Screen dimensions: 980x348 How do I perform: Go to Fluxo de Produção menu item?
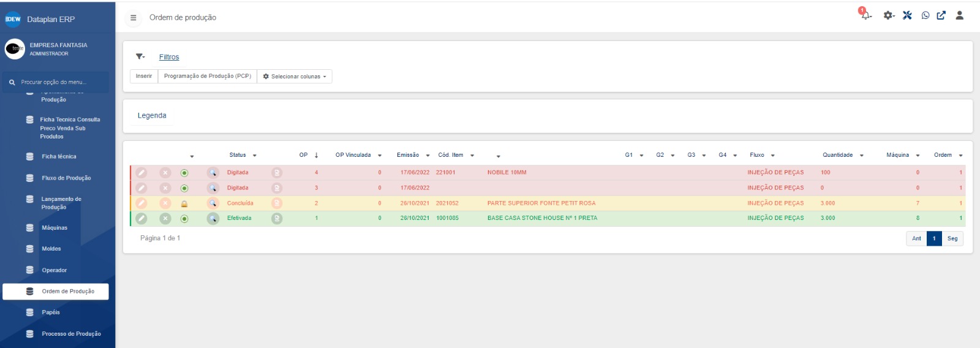[x=66, y=178]
